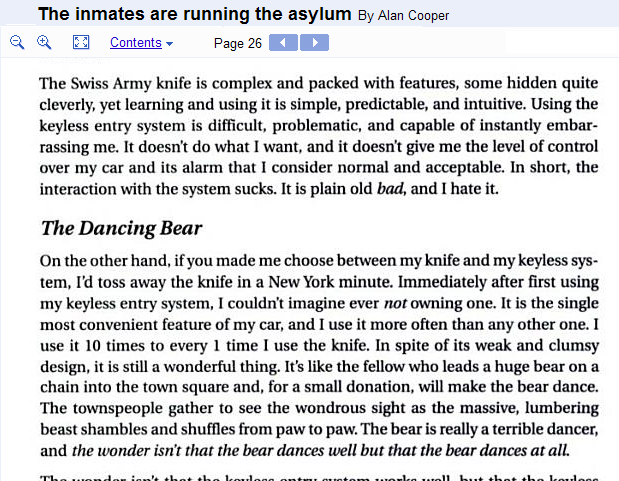The image size is (619, 481).
Task: Click the zoom in magnifier icon
Action: click(44, 42)
